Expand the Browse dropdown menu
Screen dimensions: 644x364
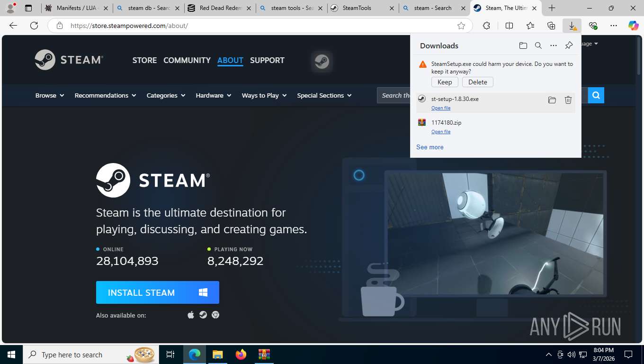(x=50, y=95)
